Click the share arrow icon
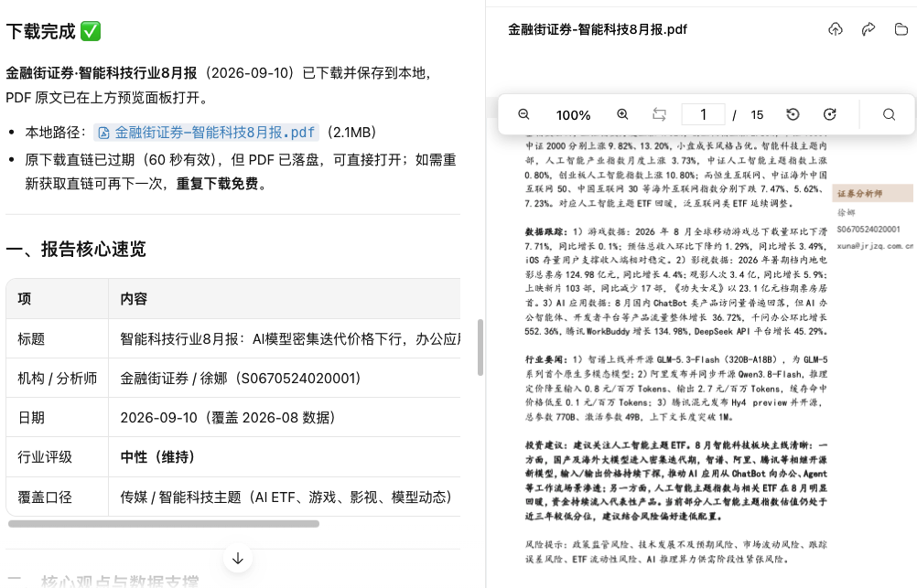This screenshot has width=917, height=588. [868, 29]
